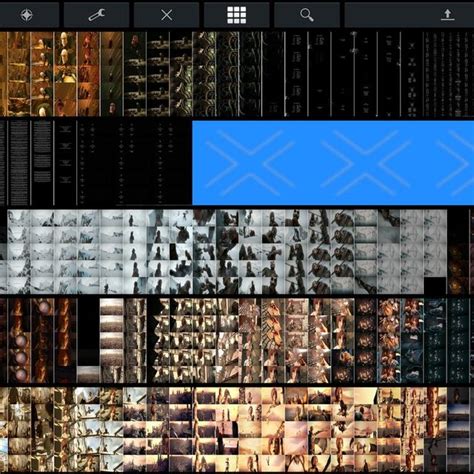Select the snowy white film strip row

[x=227, y=252]
